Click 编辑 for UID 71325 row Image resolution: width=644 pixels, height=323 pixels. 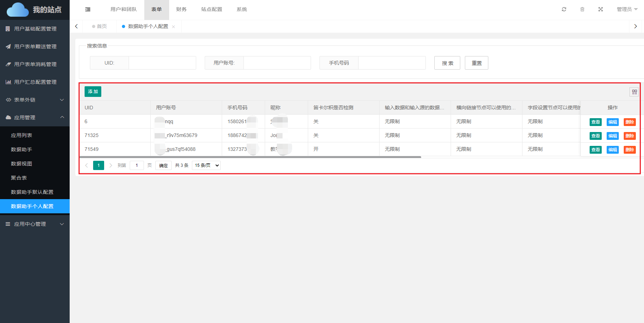(612, 136)
